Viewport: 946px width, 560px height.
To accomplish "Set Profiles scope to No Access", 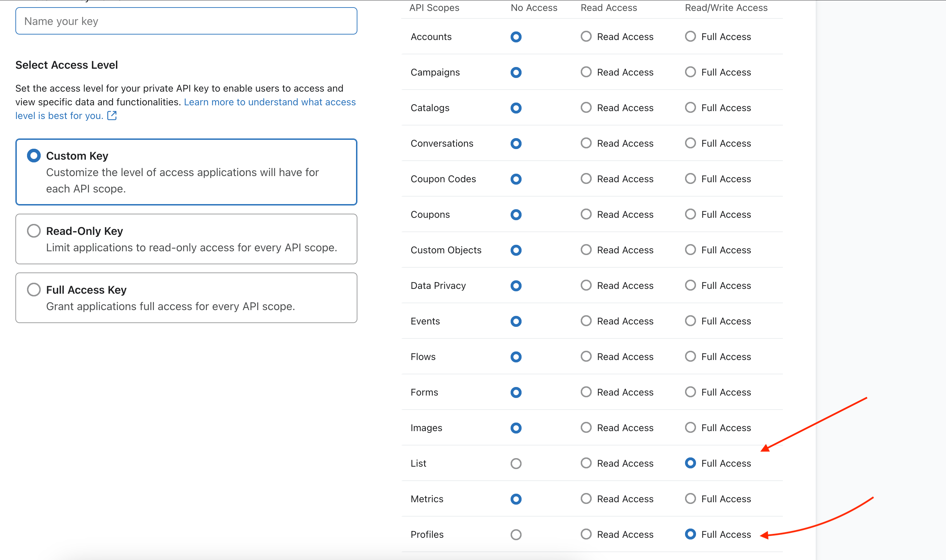I will pyautogui.click(x=516, y=534).
